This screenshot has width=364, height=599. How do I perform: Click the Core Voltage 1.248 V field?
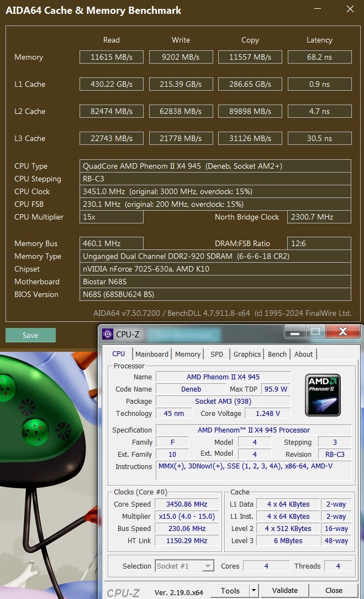click(267, 413)
